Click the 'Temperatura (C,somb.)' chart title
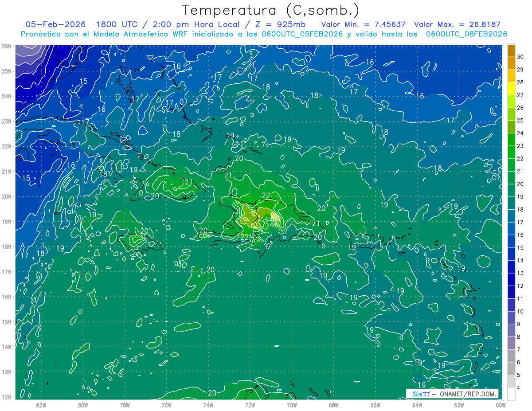Viewport: 532px width, 411px height. pos(271,10)
